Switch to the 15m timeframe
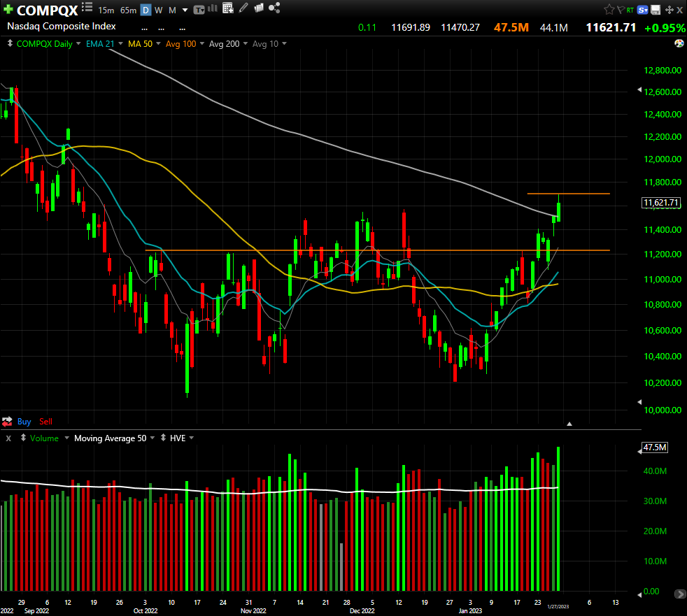The width and height of the screenshot is (687, 616). point(106,10)
